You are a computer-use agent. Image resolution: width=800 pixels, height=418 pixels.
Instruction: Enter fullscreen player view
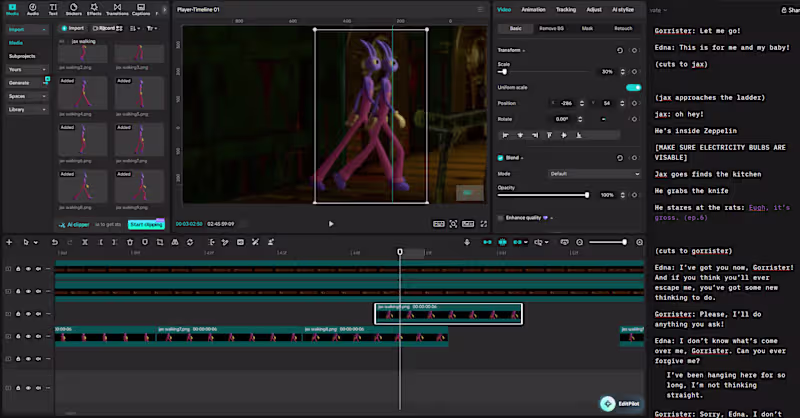[484, 224]
